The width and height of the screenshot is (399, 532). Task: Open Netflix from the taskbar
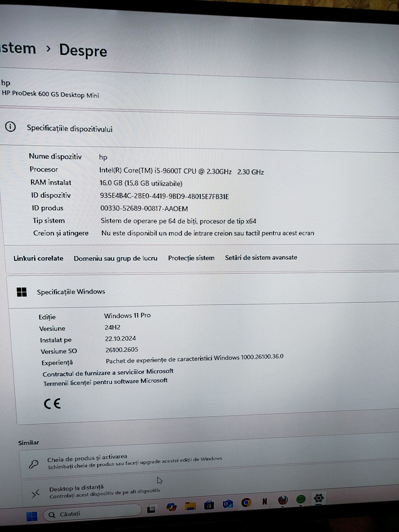click(264, 501)
